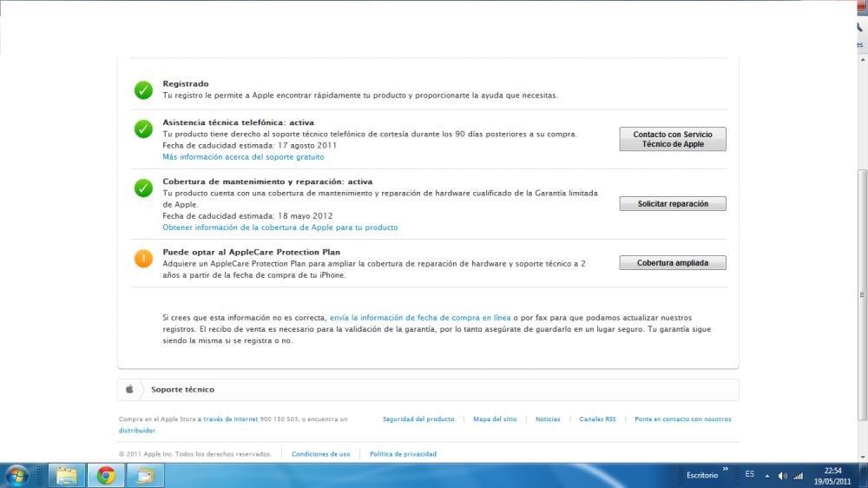Screen dimensions: 868x488
Task: Open 'Más información acerca del soporte gratuito' link
Action: (243, 157)
